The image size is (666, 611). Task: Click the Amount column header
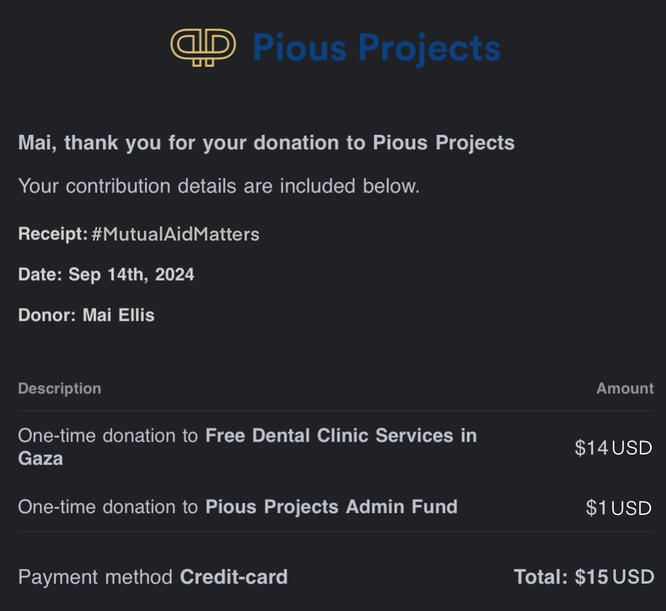pos(625,388)
